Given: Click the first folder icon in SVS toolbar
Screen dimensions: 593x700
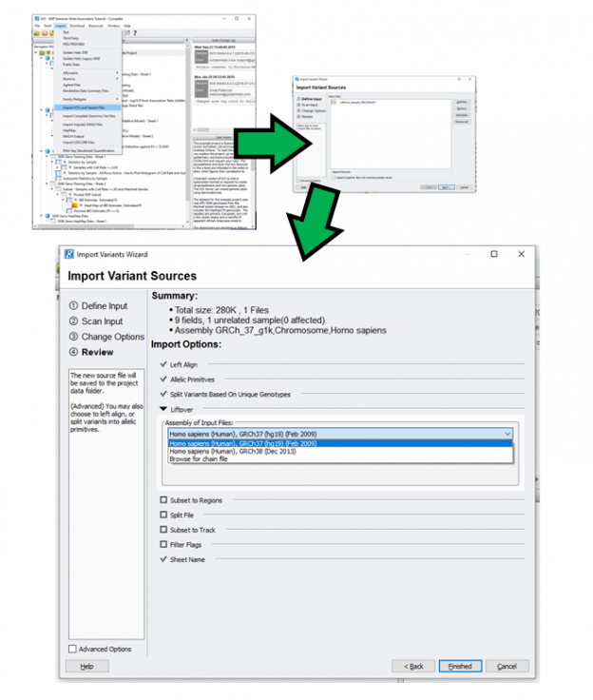Looking at the screenshot, I should coord(37,33).
